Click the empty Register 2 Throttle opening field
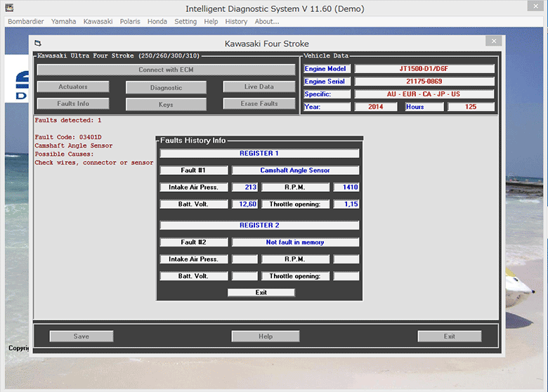 click(x=346, y=276)
